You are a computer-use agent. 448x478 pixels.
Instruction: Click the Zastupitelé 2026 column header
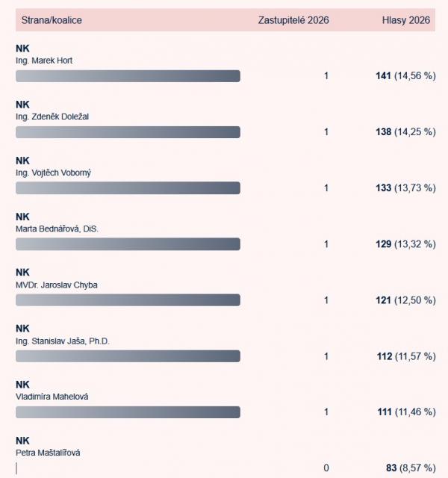[x=293, y=20]
